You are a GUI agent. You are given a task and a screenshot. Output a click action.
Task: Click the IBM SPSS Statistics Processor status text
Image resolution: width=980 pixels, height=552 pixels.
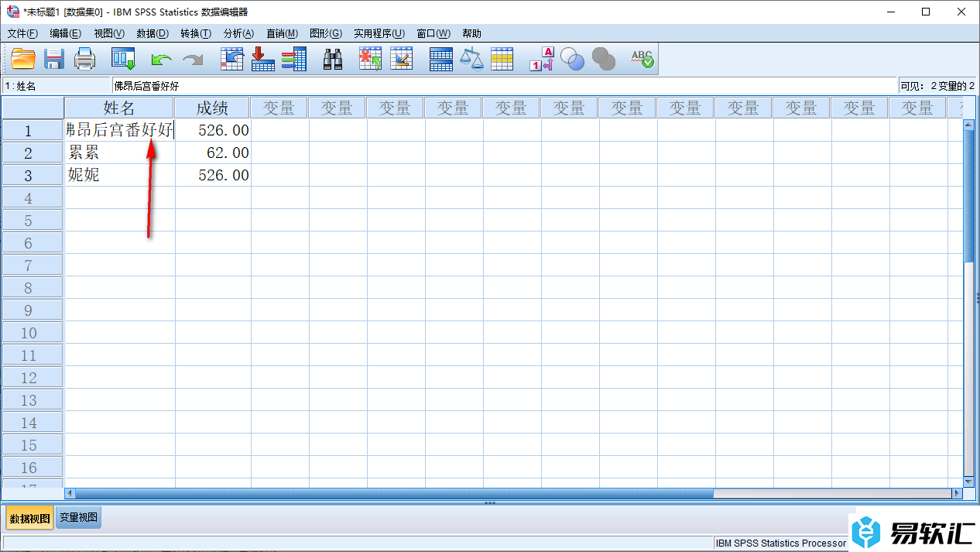(x=781, y=543)
